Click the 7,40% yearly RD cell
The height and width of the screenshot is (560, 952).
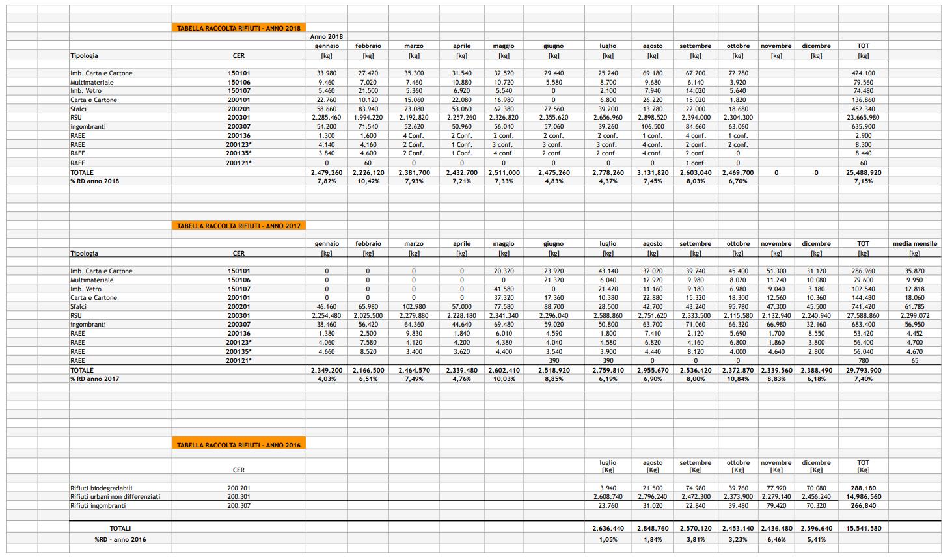(x=863, y=379)
